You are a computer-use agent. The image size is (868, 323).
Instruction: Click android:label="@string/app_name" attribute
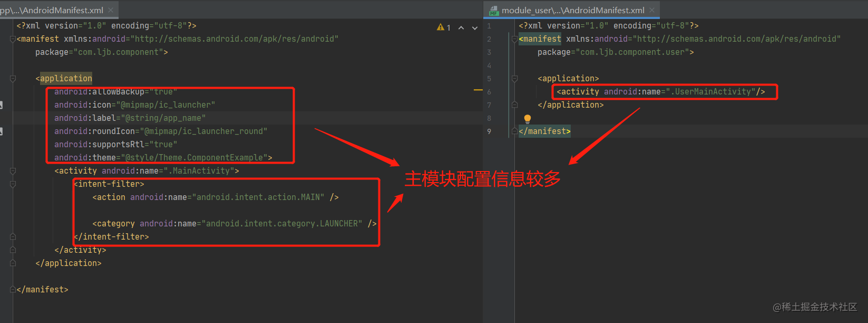click(130, 118)
